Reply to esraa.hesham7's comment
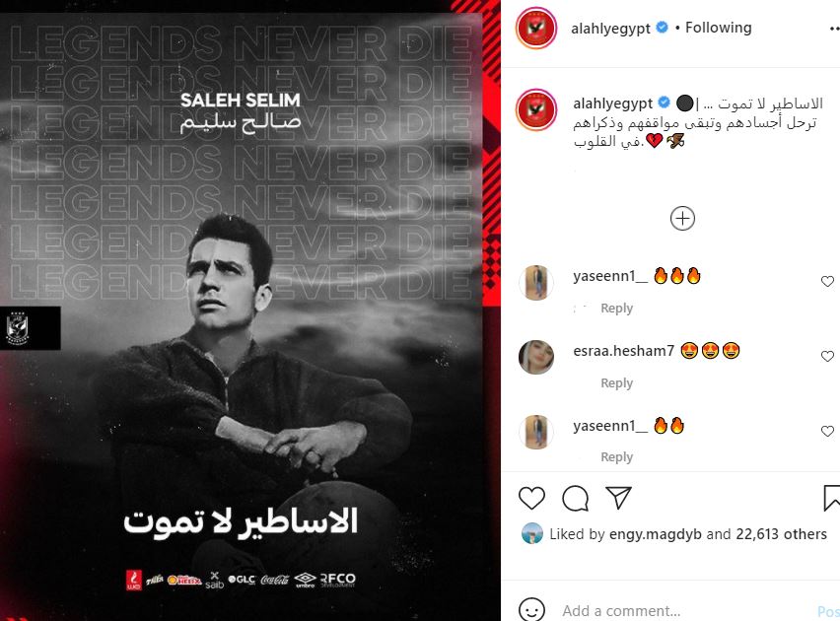Screen dimensions: 840x621 [x=616, y=383]
